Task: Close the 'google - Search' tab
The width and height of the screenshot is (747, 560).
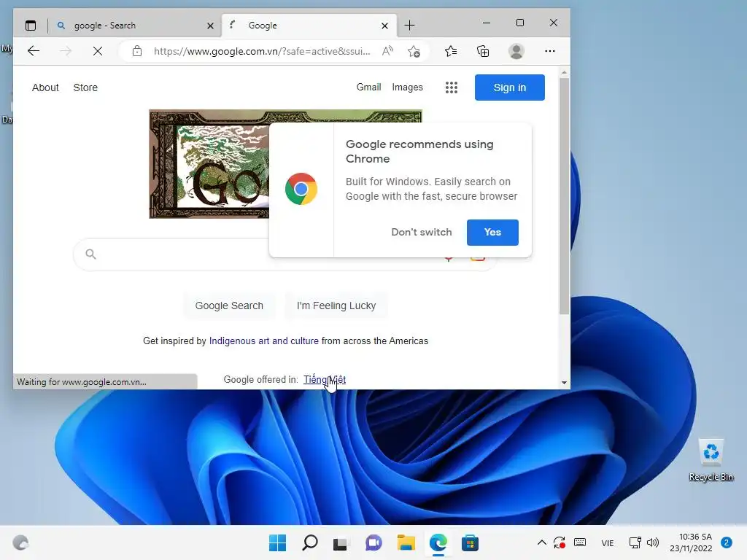Action: (210, 26)
